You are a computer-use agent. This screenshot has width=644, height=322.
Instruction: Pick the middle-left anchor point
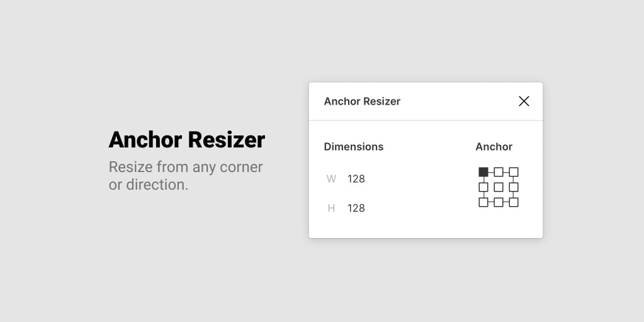483,187
